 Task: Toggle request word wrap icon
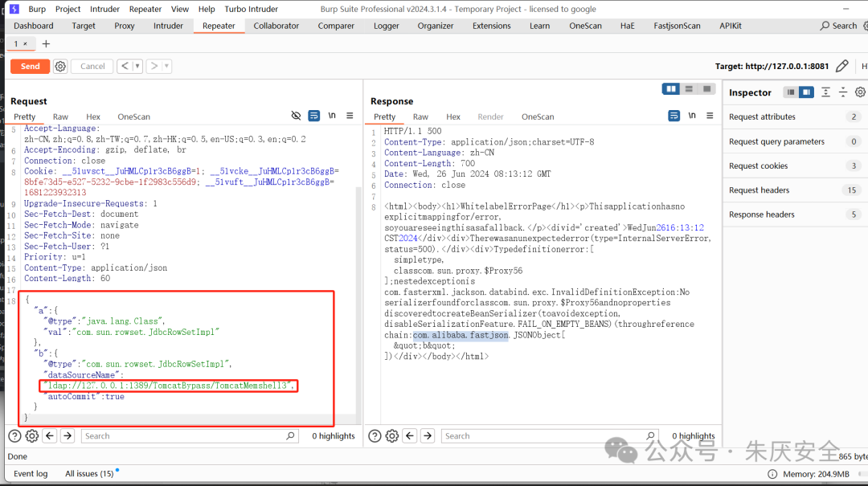point(314,116)
